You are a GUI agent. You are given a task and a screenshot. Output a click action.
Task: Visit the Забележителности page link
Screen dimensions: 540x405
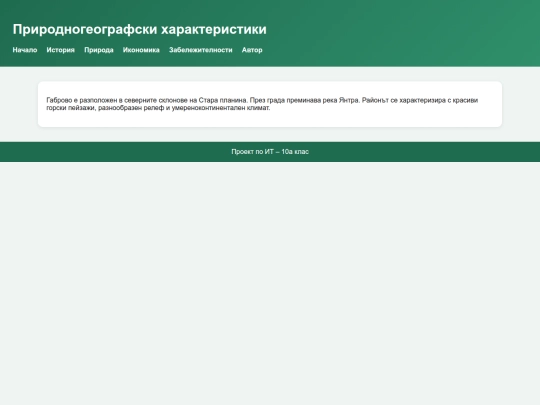click(x=201, y=50)
